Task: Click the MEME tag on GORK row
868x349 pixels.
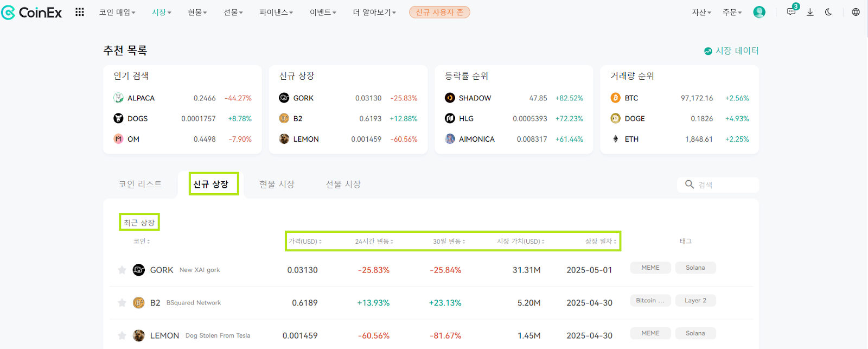Action: pos(650,268)
